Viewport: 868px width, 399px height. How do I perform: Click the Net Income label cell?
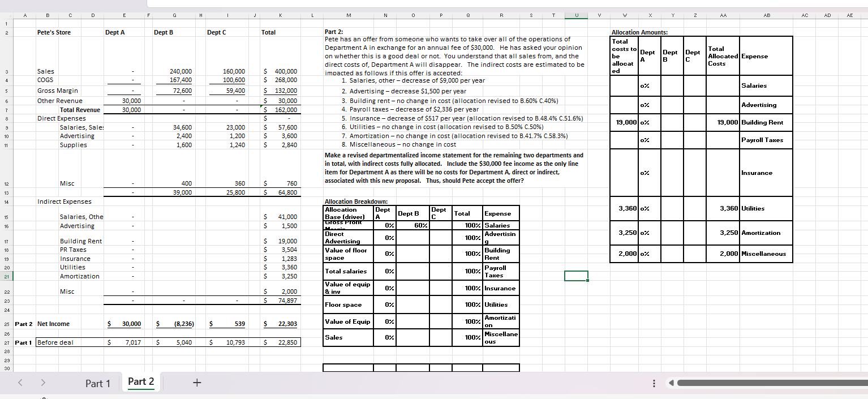pyautogui.click(x=54, y=324)
